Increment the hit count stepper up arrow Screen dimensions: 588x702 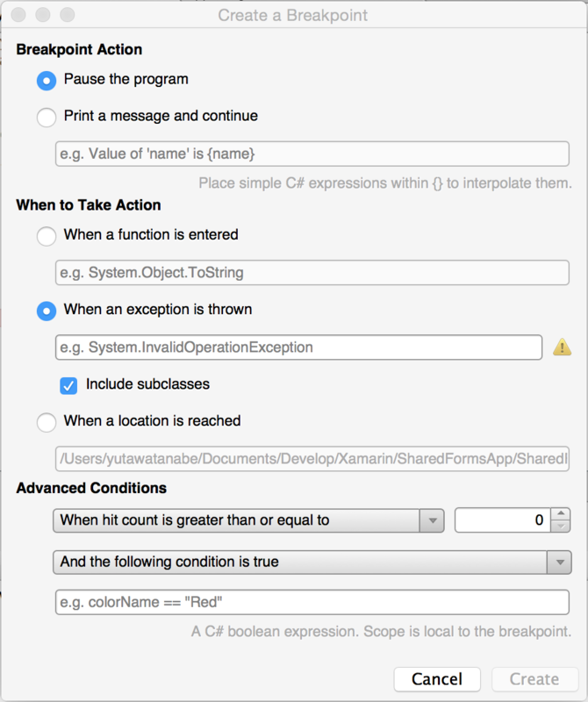point(562,514)
